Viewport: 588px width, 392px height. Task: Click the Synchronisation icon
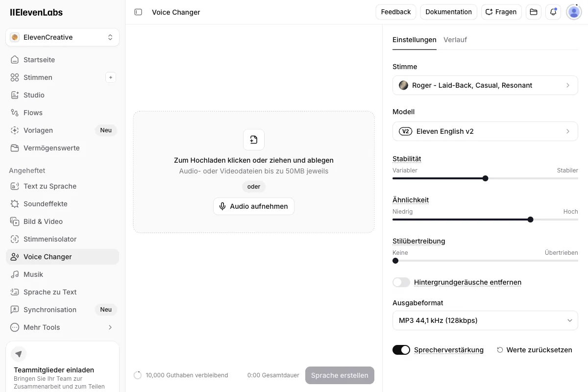tap(15, 310)
